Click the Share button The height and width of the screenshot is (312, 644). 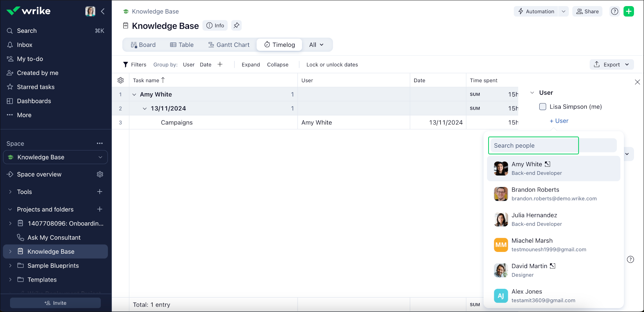coord(587,11)
